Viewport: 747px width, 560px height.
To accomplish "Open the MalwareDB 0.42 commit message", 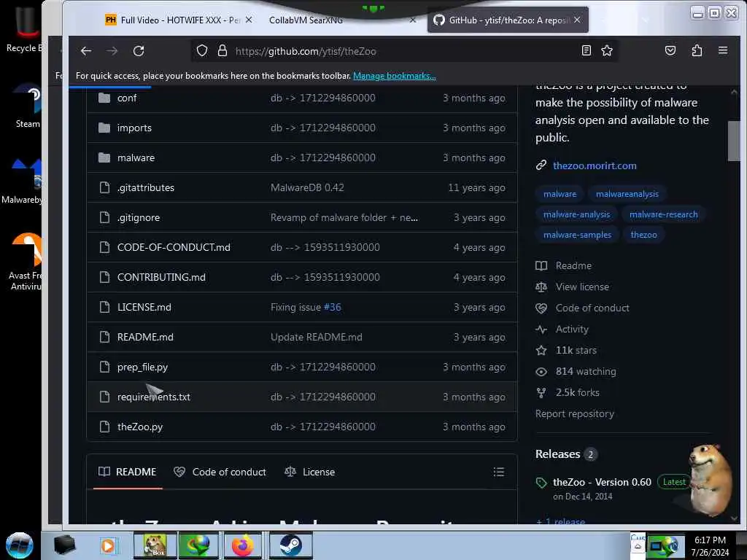I will 307,187.
